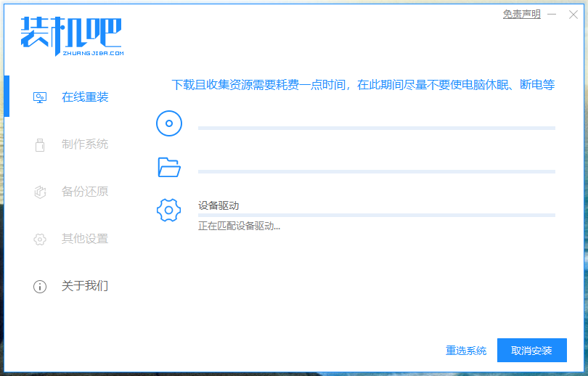
Task: Open the 免责声明 disclaimer link
Action: pos(521,14)
